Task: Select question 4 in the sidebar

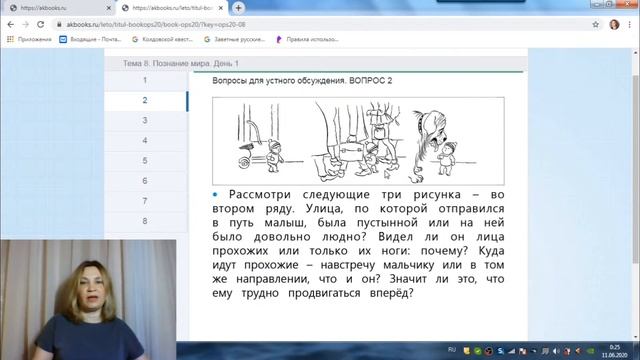Action: (x=145, y=140)
